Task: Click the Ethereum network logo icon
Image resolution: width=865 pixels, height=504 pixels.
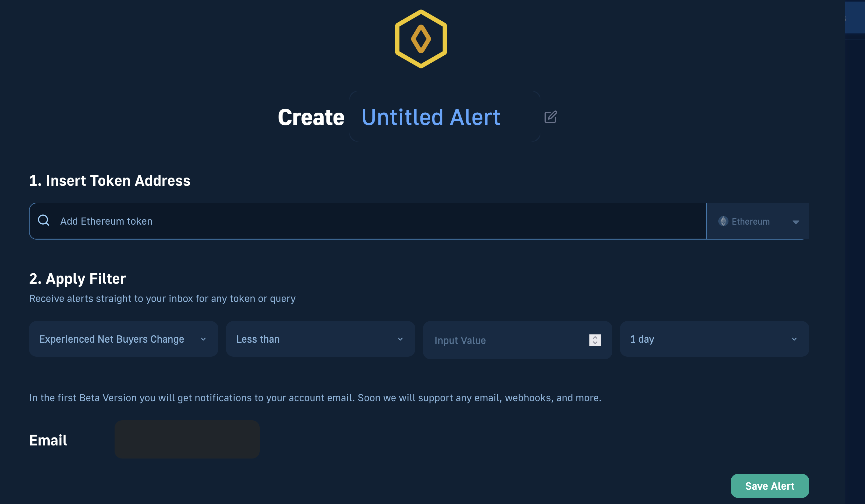Action: point(723,221)
